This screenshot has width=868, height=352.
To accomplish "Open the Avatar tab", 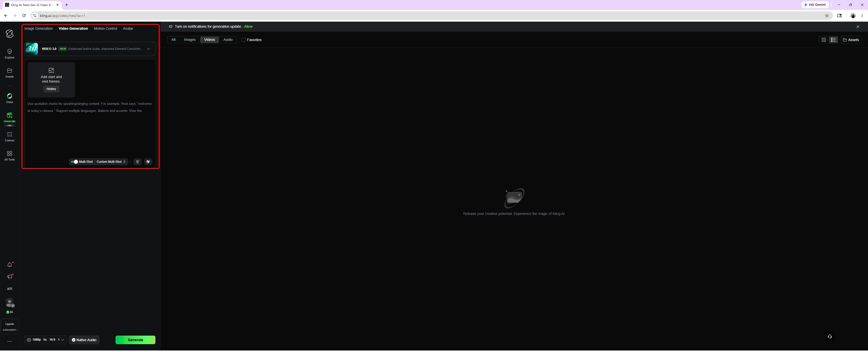I will (128, 29).
